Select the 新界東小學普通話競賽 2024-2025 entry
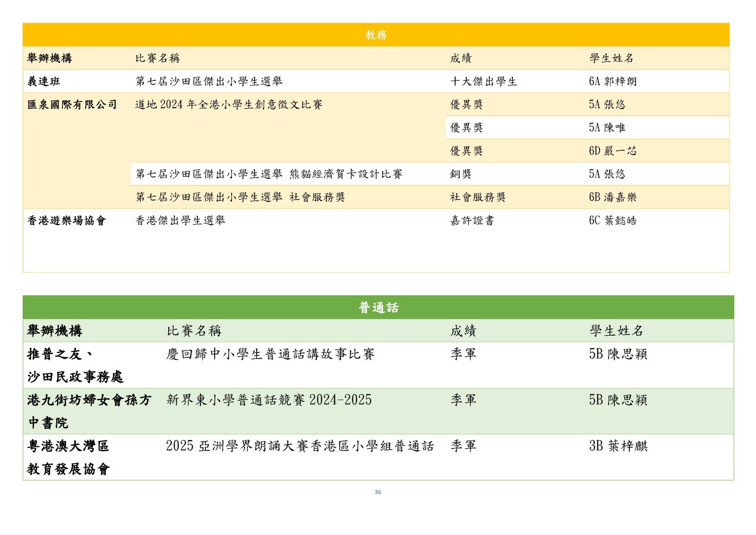Viewport: 756px width, 535px height. click(x=269, y=400)
